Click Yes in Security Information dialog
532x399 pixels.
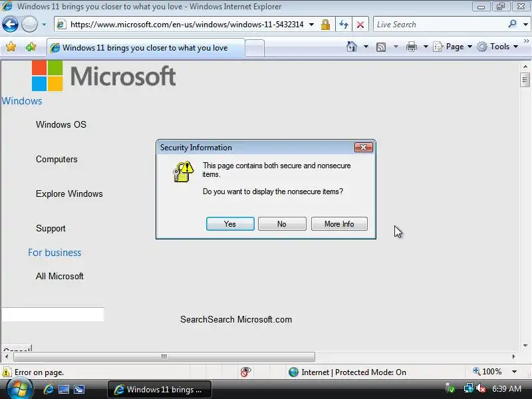(230, 224)
